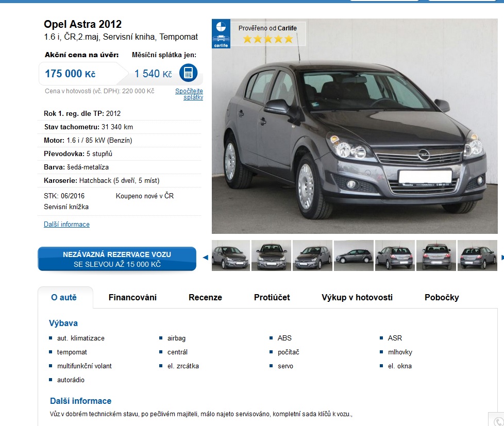Click the five-star Carlife rating

pyautogui.click(x=268, y=39)
